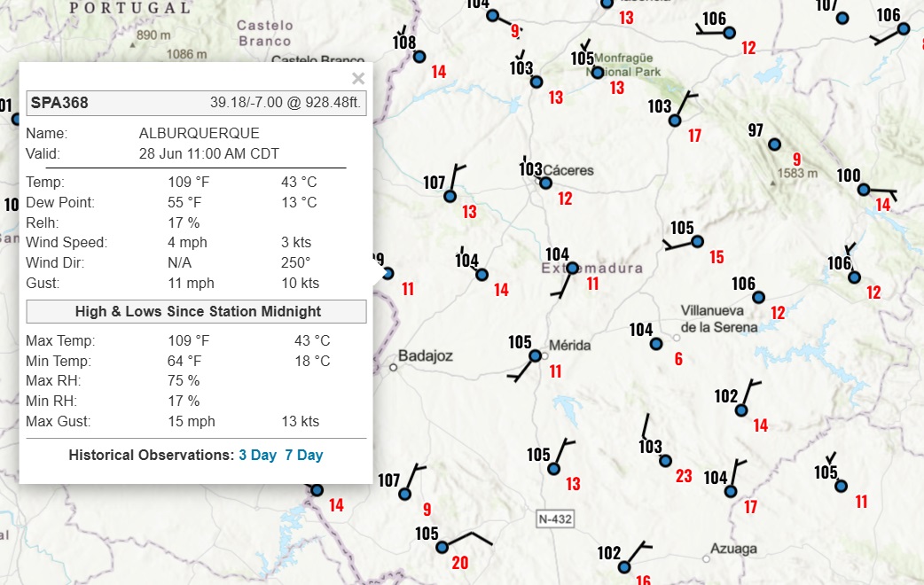924x585 pixels.
Task: Select station marker reading 107 and 13
Action: [x=450, y=196]
